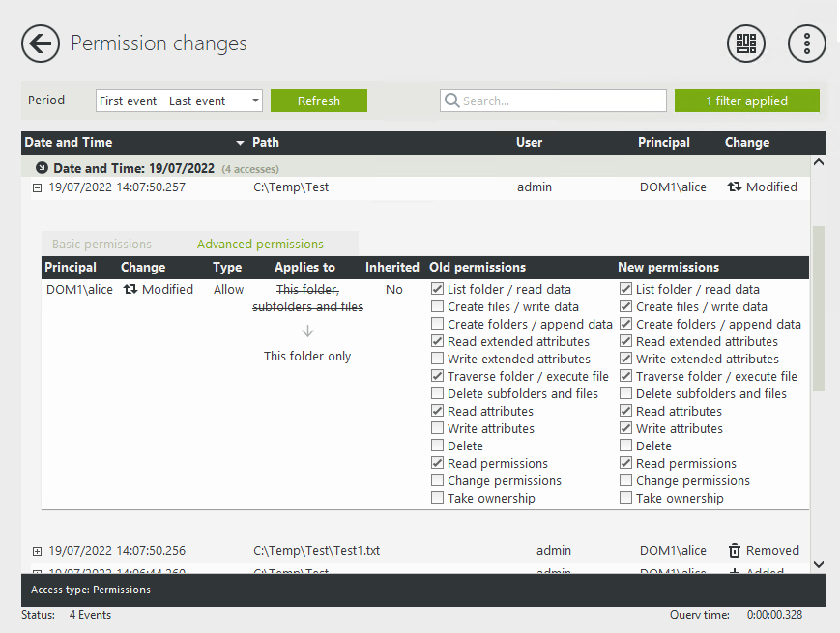
Task: Toggle new Create files / write data checkbox
Action: pyautogui.click(x=626, y=306)
